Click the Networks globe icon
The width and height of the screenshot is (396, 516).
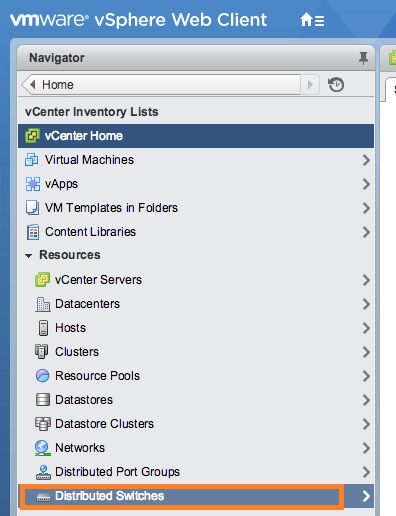tap(42, 448)
